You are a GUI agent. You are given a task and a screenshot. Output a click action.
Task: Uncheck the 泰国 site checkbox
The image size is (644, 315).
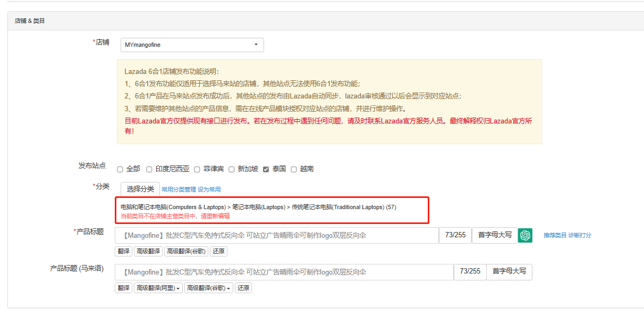tap(266, 169)
